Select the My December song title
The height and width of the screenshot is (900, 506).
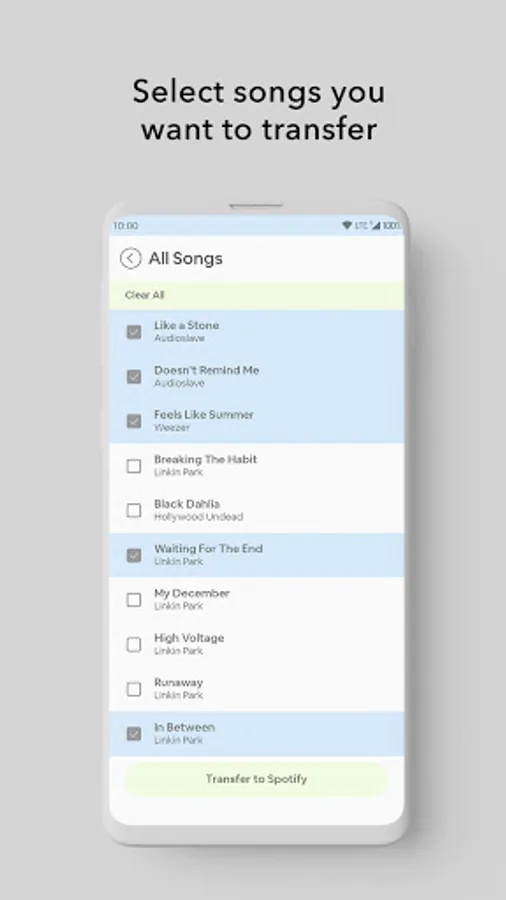pos(192,593)
